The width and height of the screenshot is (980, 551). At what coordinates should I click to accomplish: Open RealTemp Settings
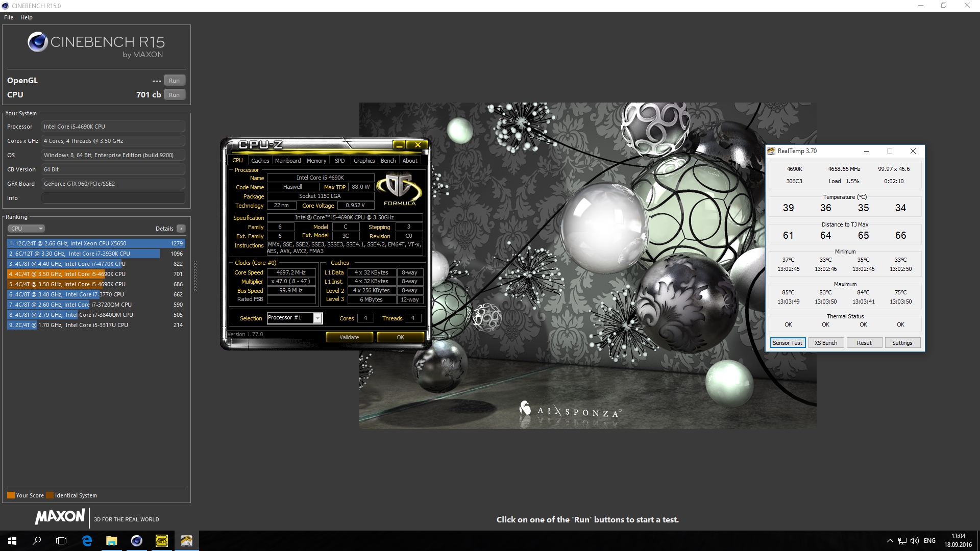point(902,343)
